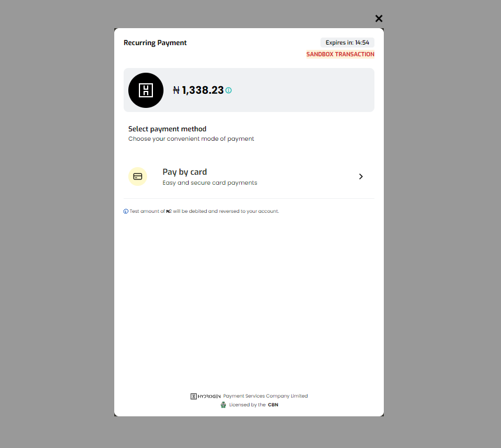Click the info icon beside Test amount notice
Viewport: 501px width, 448px height.
pyautogui.click(x=126, y=211)
